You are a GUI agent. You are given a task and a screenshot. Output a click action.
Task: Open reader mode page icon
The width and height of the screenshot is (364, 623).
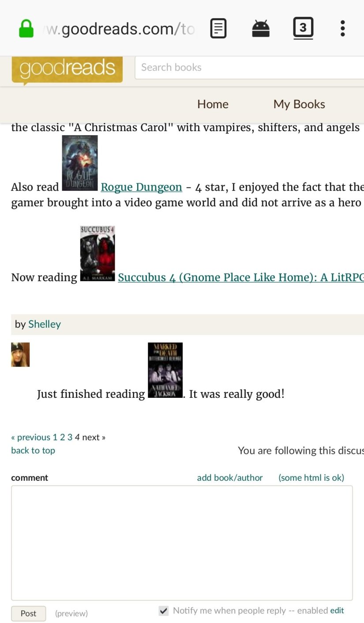coord(218,29)
